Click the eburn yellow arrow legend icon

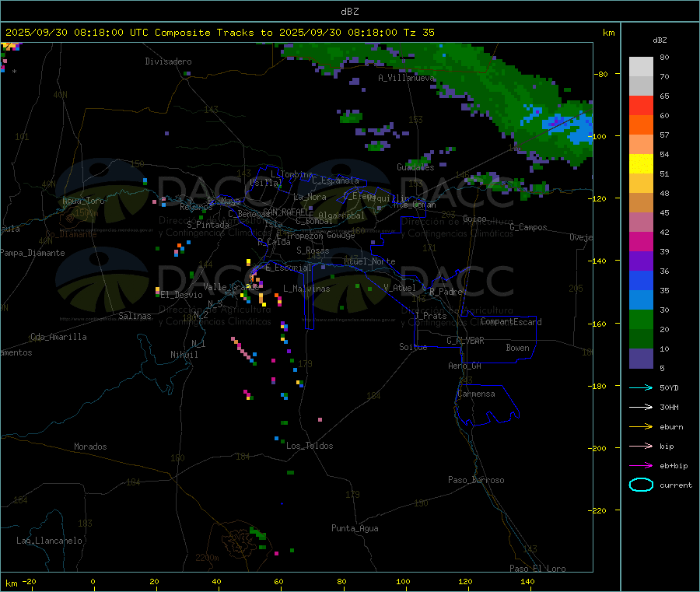tap(641, 426)
